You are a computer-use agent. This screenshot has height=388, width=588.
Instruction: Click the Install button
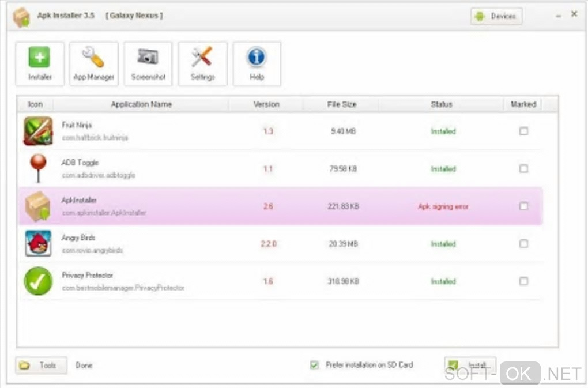[470, 365]
